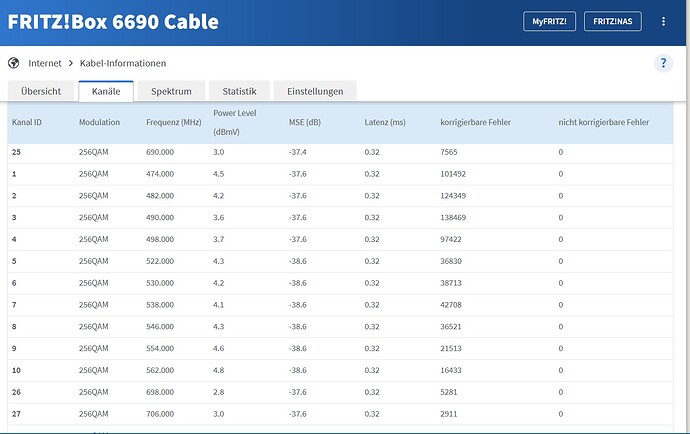Click correctable errors value 101492

[453, 174]
